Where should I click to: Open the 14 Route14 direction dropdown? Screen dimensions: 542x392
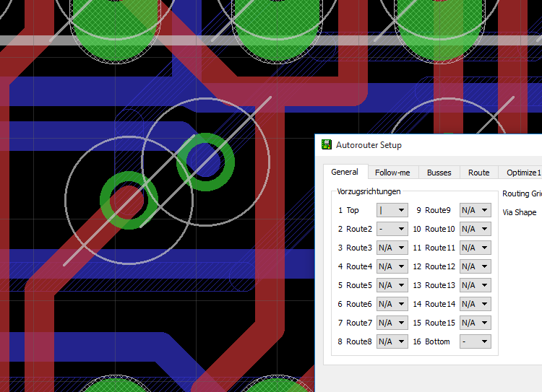click(476, 304)
